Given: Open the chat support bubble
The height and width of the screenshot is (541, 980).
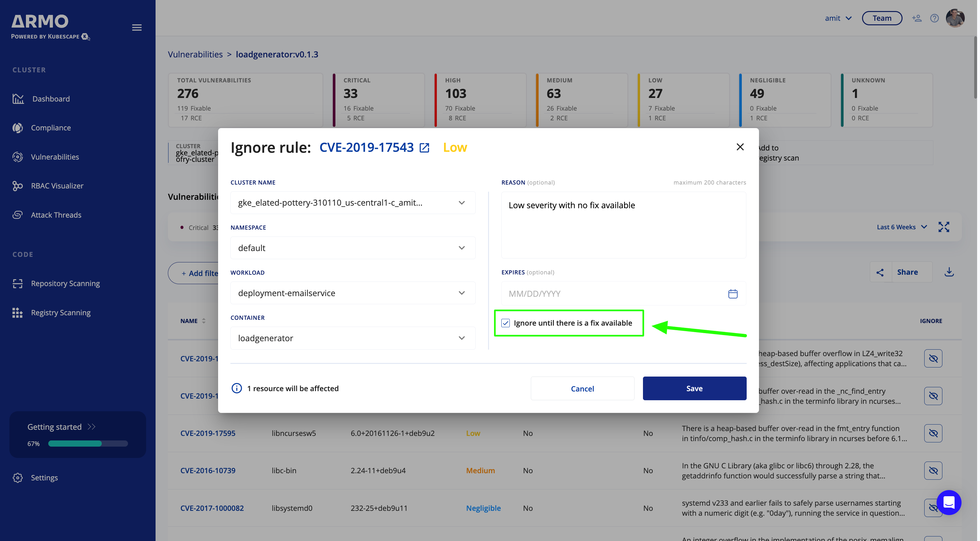Looking at the screenshot, I should click(949, 502).
